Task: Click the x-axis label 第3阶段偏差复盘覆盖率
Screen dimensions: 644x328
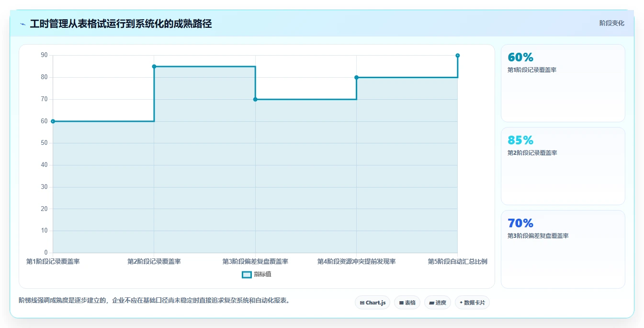Action: [255, 261]
